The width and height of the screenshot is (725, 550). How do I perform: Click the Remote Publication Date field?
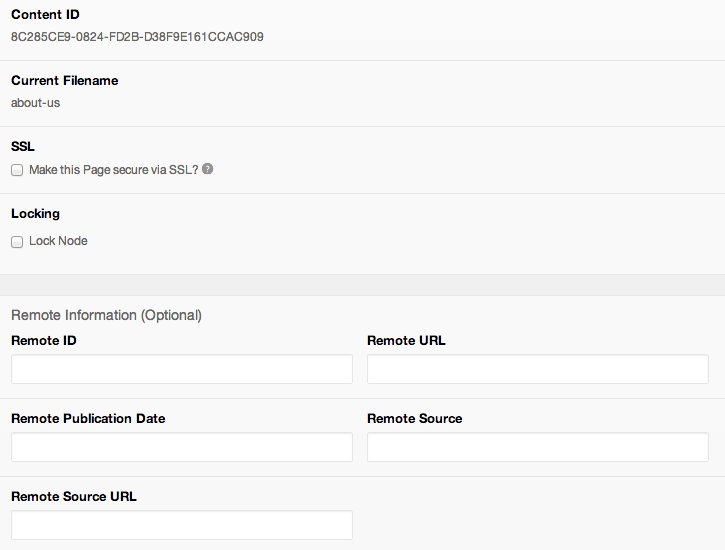click(x=182, y=447)
